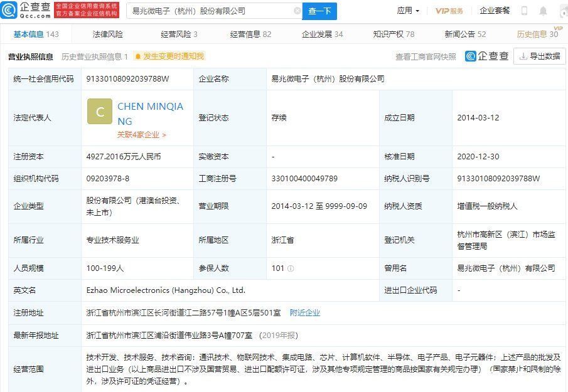Click the 查一下 search button
Image resolution: width=568 pixels, height=392 pixels.
click(319, 11)
